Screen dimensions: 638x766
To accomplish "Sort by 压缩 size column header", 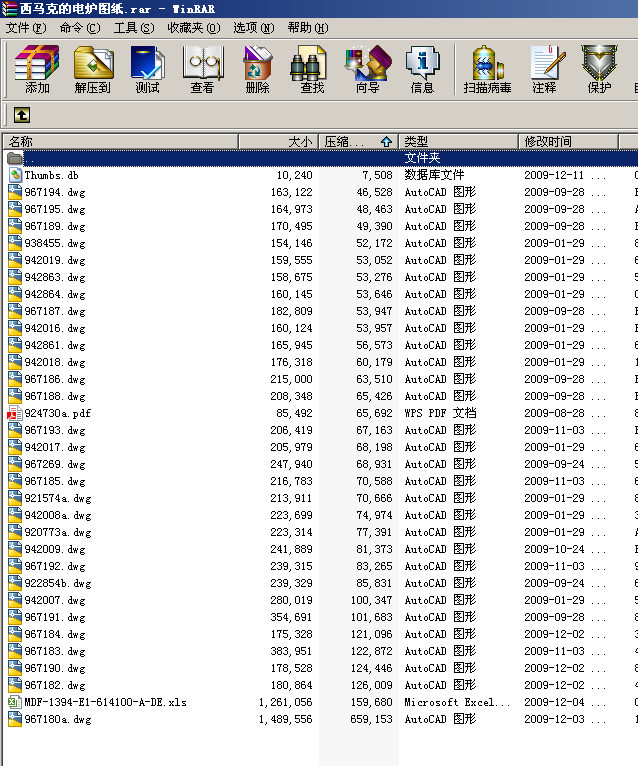I will point(357,142).
